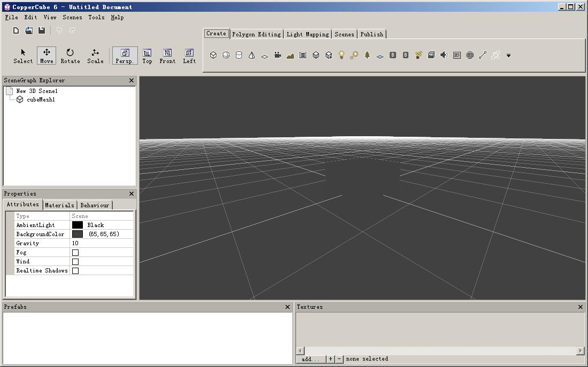Click the undo arrow icon
588x367 pixels.
click(59, 30)
